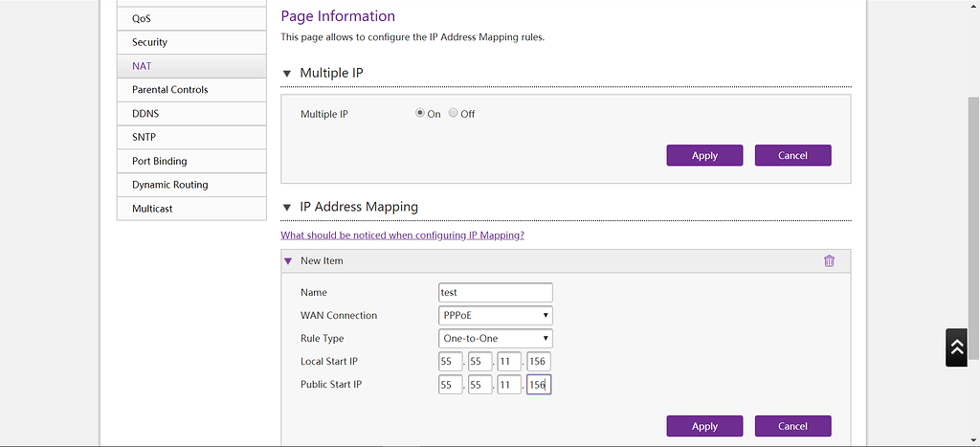Image resolution: width=980 pixels, height=447 pixels.
Task: Select DDNS from the side menu
Action: click(190, 113)
